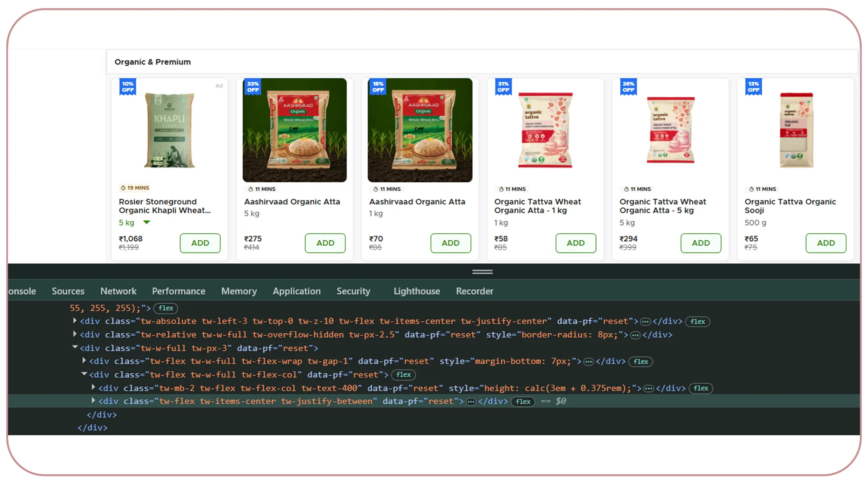Screen dimensions: 868x484
Task: Click the Ad label on Rosier card
Action: click(219, 85)
